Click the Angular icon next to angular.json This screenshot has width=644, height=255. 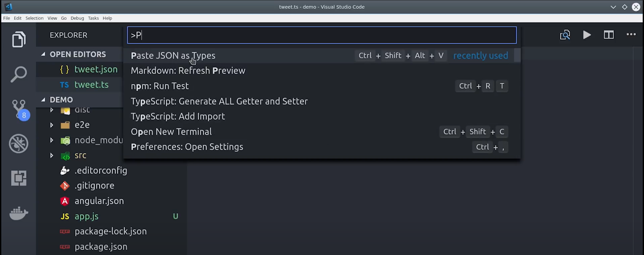pos(65,201)
